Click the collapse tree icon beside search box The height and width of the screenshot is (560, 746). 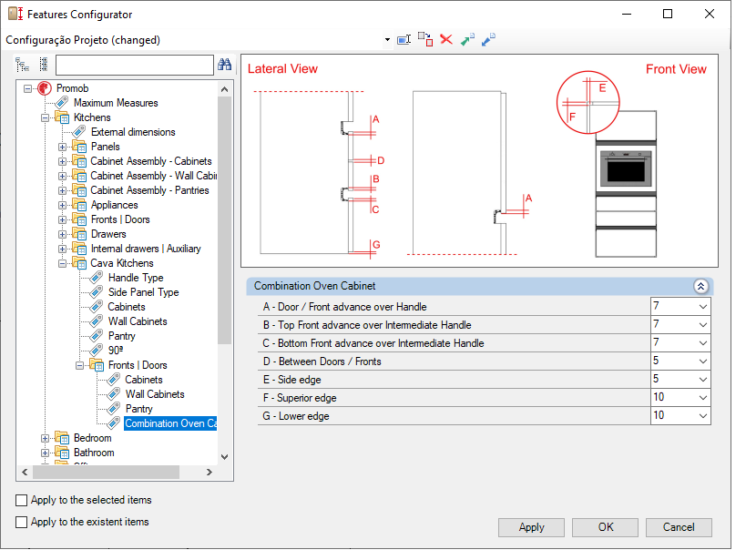pyautogui.click(x=44, y=65)
